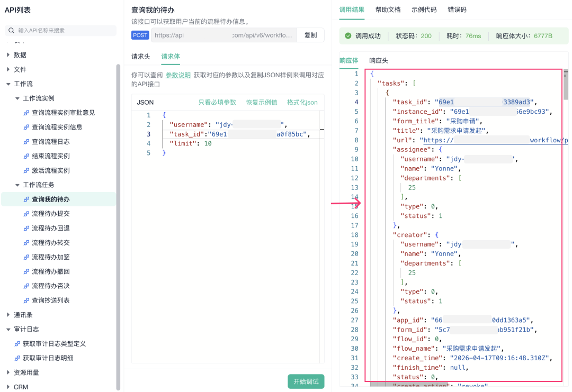Click the green success check icon
Screen dimensions: 572x392
[x=348, y=35]
